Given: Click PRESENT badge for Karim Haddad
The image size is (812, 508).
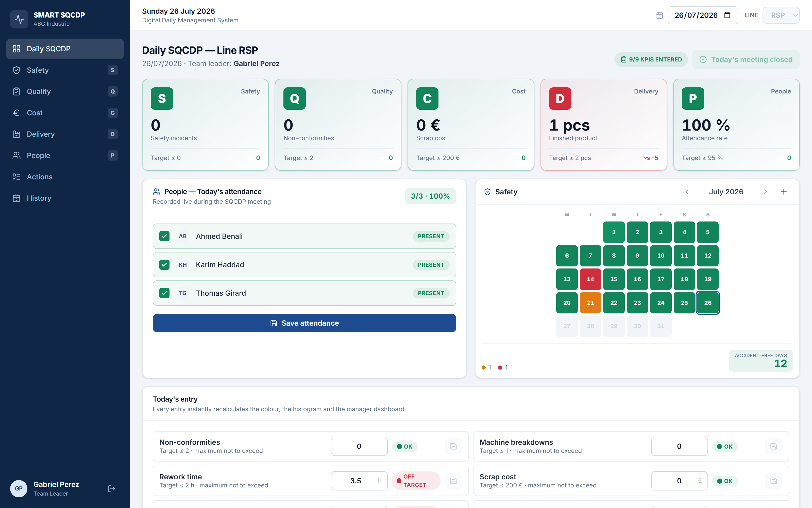Looking at the screenshot, I should click(x=431, y=265).
